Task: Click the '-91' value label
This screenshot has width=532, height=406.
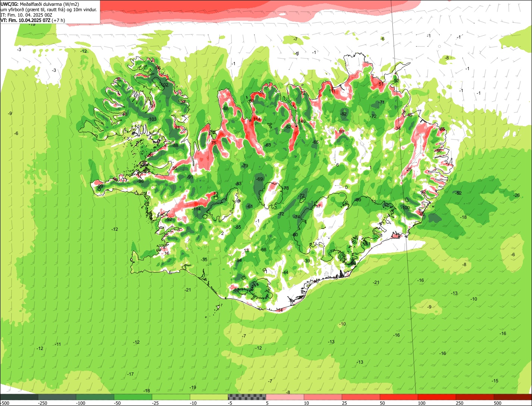Action: [x=190, y=177]
